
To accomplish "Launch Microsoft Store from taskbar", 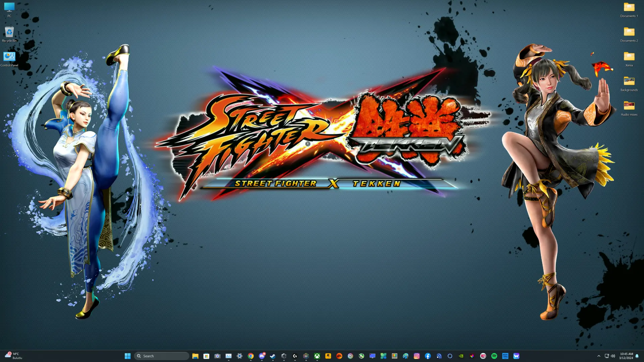I will [206, 356].
